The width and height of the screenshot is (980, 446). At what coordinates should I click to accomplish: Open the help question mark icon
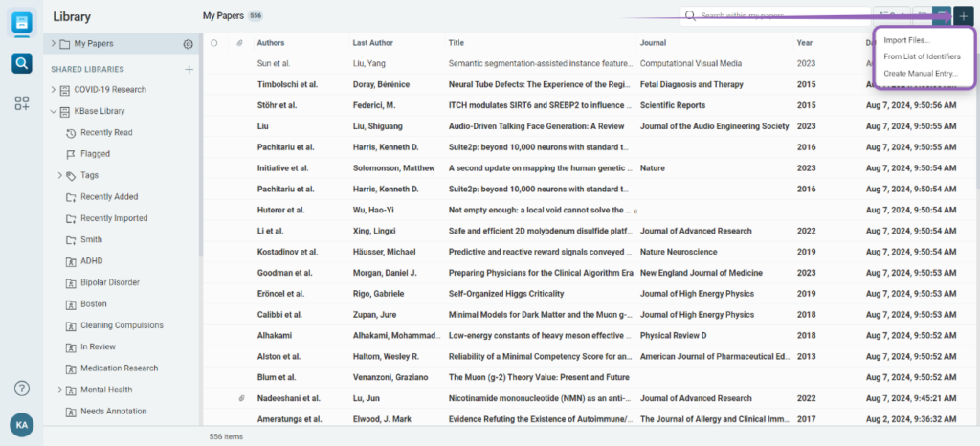pos(21,388)
